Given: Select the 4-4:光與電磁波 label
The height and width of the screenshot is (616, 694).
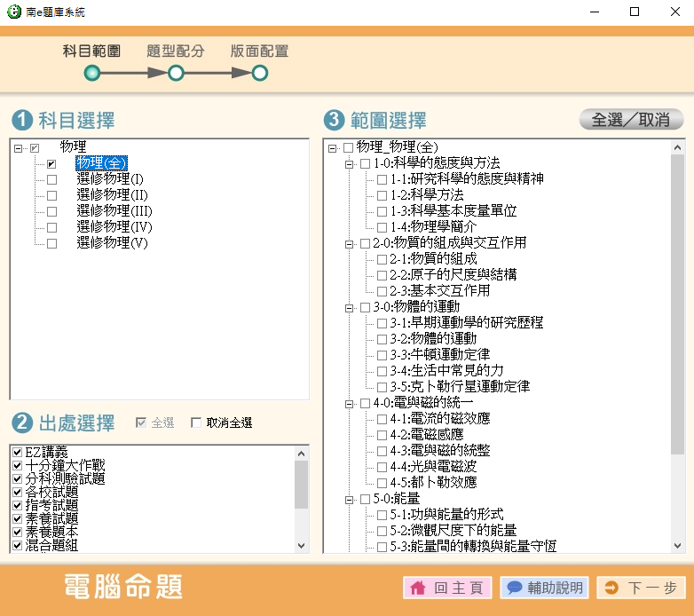Looking at the screenshot, I should tap(433, 466).
